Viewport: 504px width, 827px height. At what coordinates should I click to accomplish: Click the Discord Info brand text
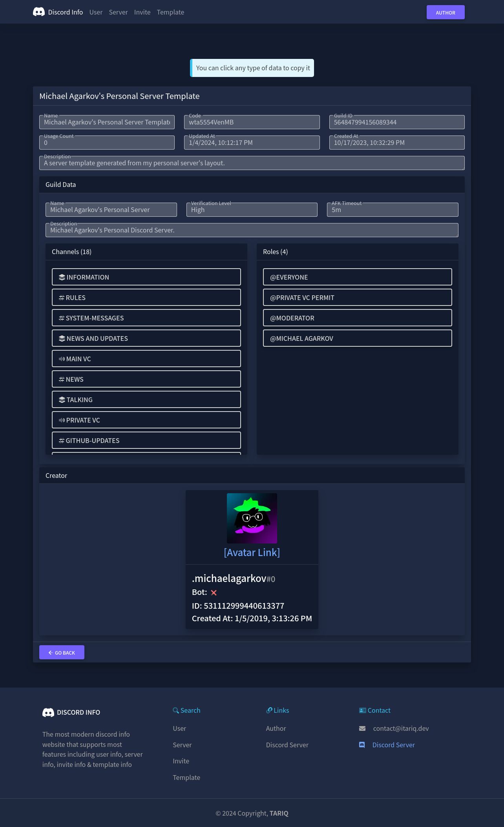[66, 12]
